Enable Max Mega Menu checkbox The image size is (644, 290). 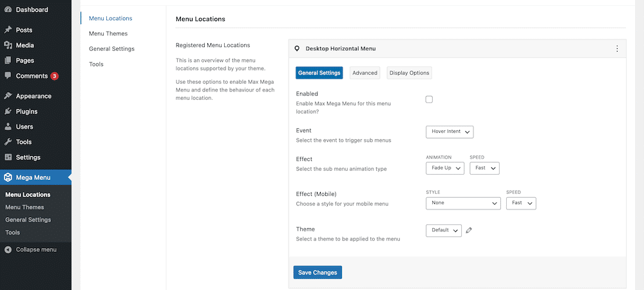point(429,99)
